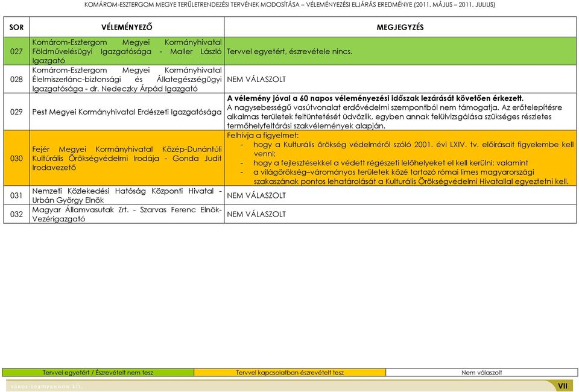Click Magyar Államvasutak Zrt. Szarvas Ferenc cell
Image resolution: width=579 pixels, height=392 pixels.
[x=127, y=214]
